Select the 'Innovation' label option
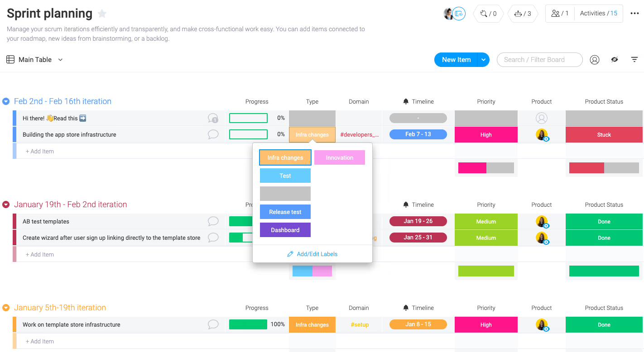The height and width of the screenshot is (352, 644). point(340,157)
